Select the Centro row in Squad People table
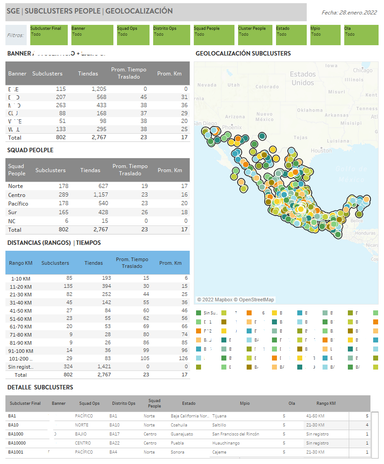Screen dimensions: 384x464 coord(98,195)
